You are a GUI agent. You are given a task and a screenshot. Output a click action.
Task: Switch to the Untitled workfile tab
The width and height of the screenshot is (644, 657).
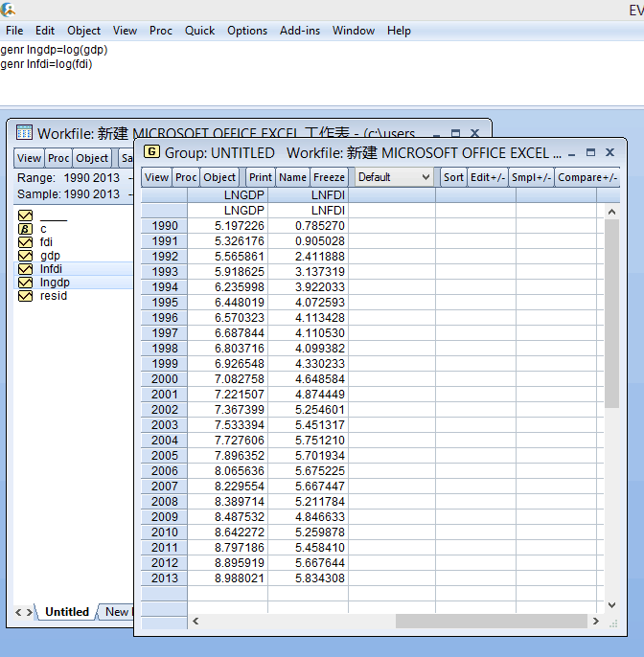67,612
